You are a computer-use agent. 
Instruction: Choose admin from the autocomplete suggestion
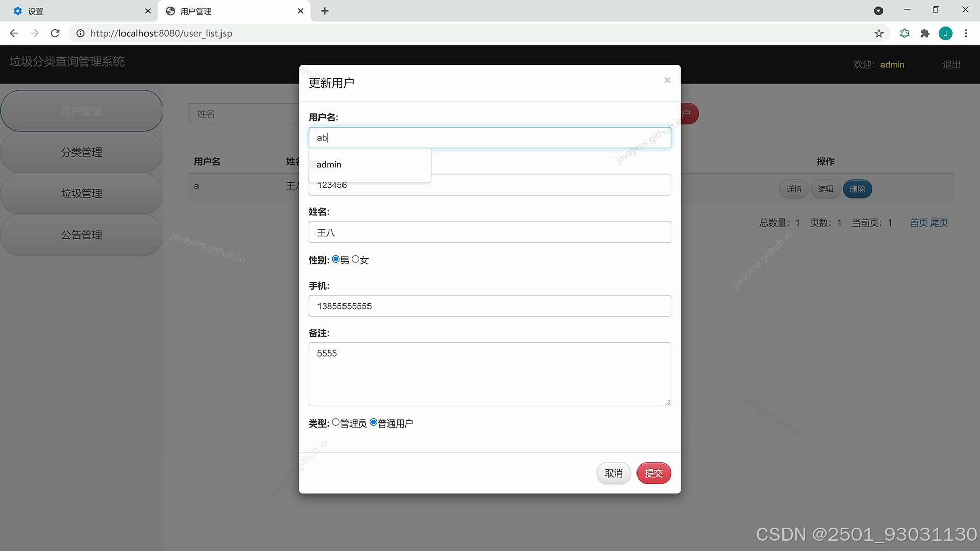coord(370,165)
